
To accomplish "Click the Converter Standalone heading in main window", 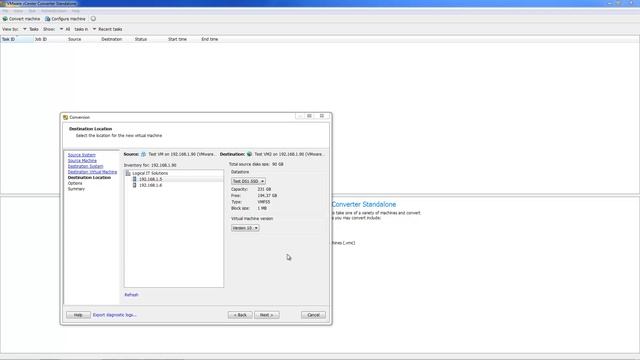I will tap(364, 204).
